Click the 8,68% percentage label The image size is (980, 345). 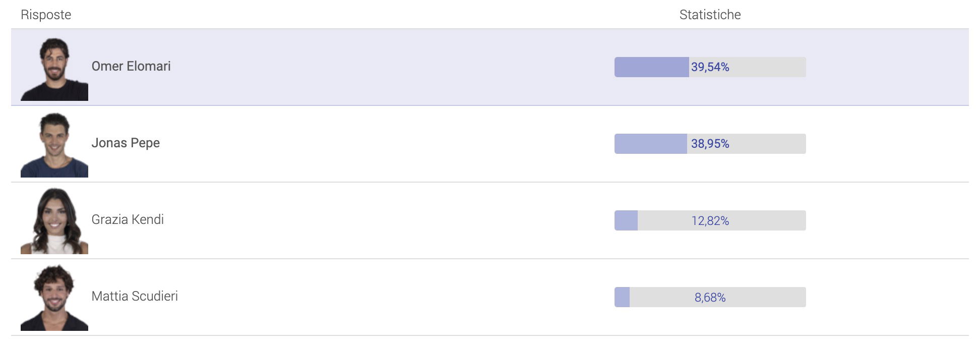pyautogui.click(x=710, y=298)
